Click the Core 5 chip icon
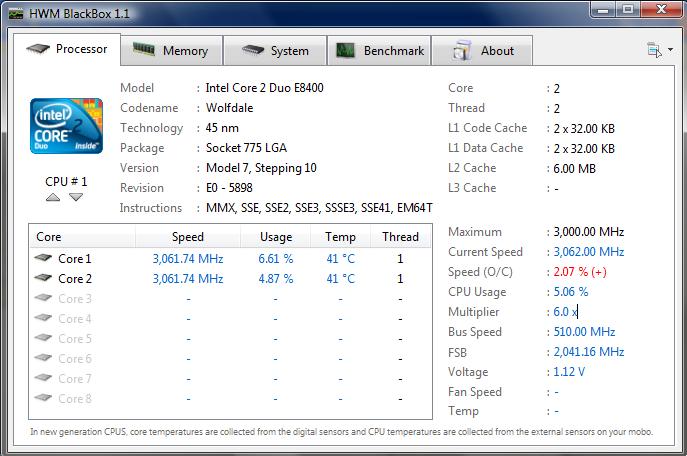This screenshot has width=687, height=456. (43, 337)
